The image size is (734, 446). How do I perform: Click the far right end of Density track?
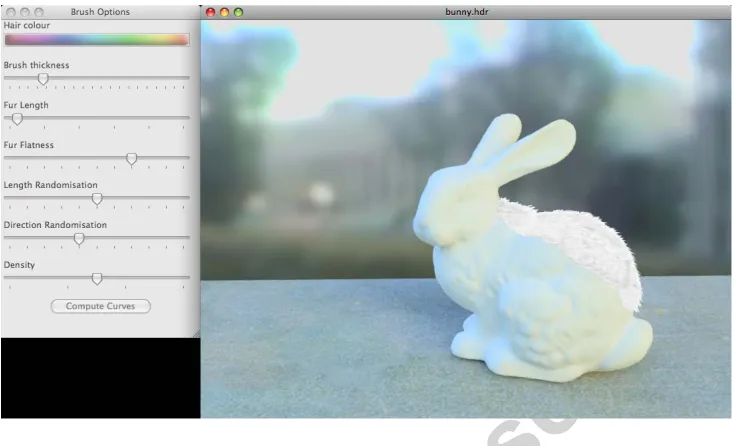(188, 277)
